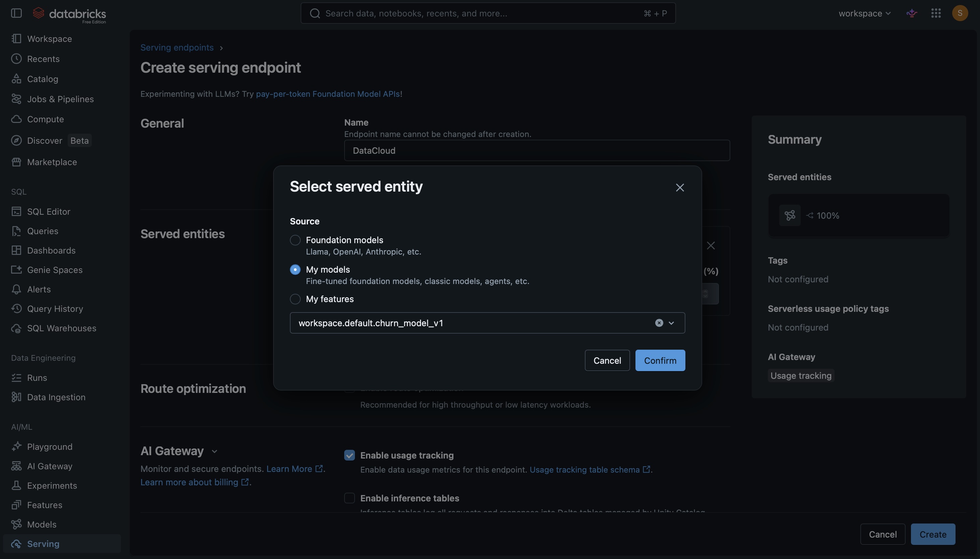980x559 pixels.
Task: Select the Foundation models radio button
Action: click(x=295, y=240)
